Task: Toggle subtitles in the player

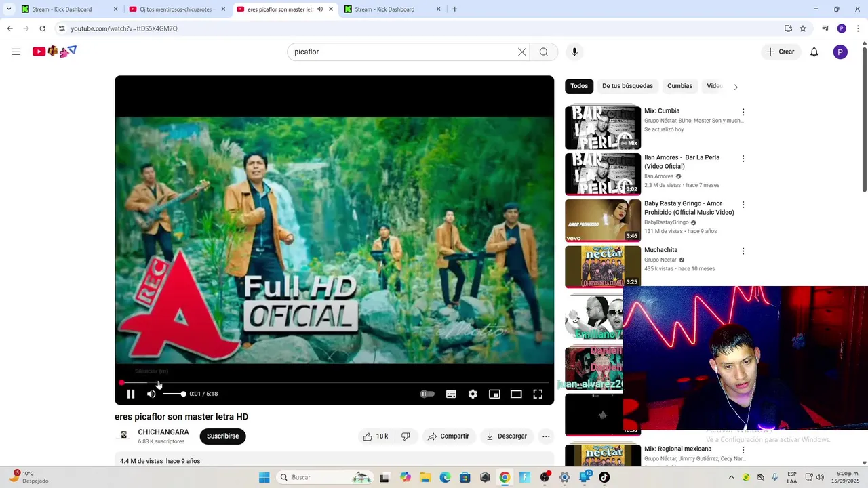Action: click(451, 394)
